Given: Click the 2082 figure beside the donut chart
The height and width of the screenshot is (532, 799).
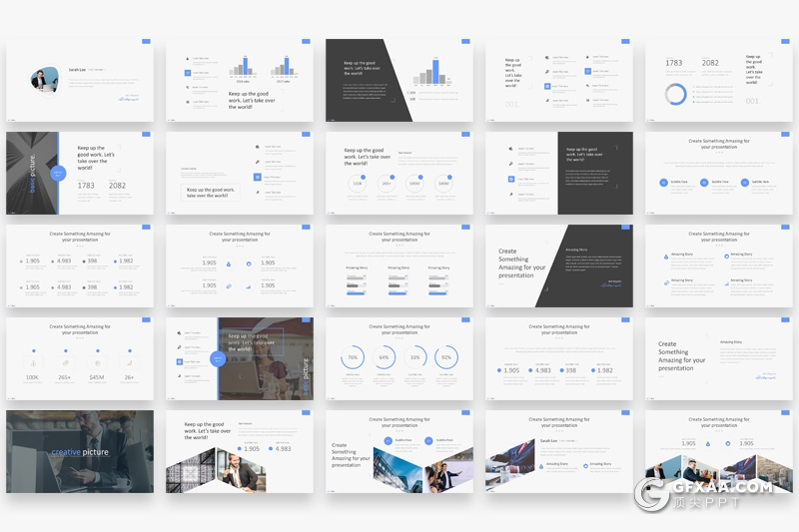Looking at the screenshot, I should (x=710, y=63).
